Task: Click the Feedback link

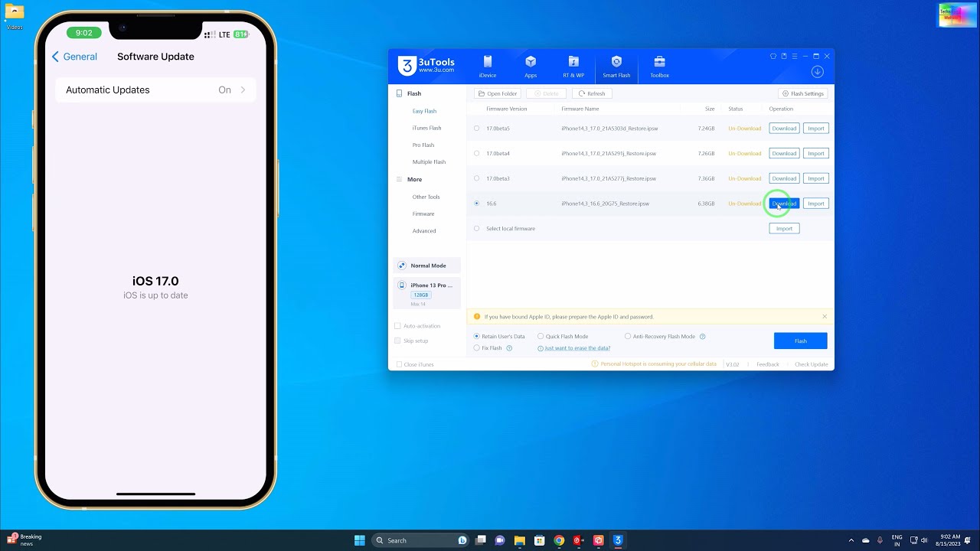Action: [768, 364]
